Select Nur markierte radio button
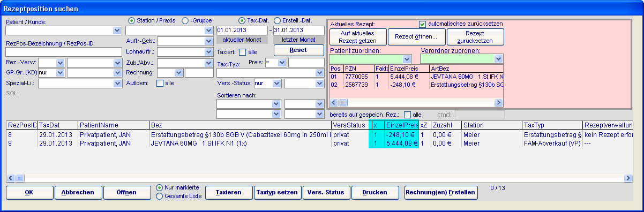Screen dimensions: 644x212 [160, 188]
